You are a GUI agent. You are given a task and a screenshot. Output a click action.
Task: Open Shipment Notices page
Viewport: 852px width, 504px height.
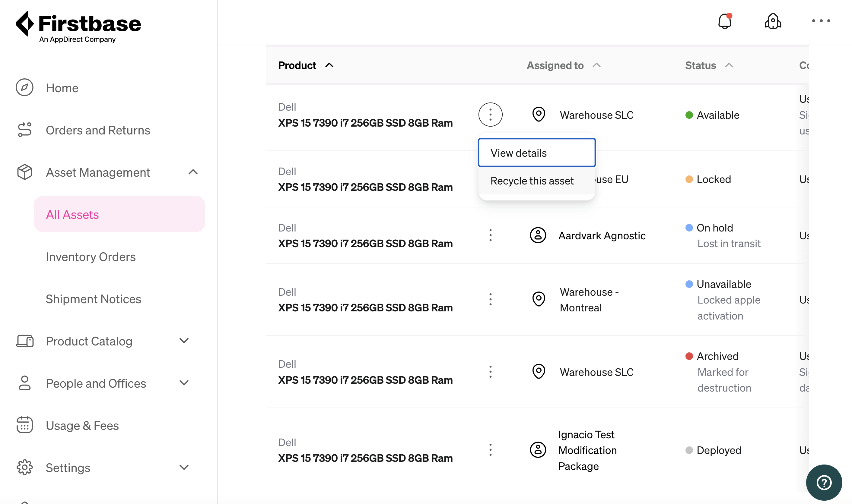coord(93,299)
